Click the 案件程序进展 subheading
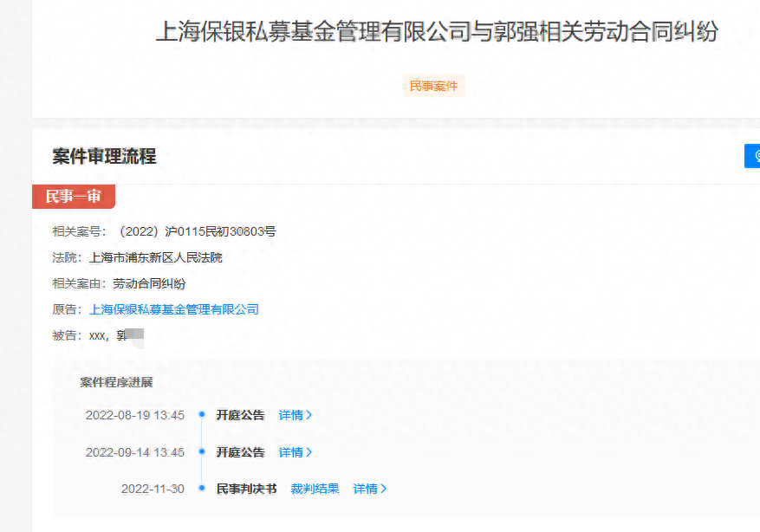 pos(116,382)
